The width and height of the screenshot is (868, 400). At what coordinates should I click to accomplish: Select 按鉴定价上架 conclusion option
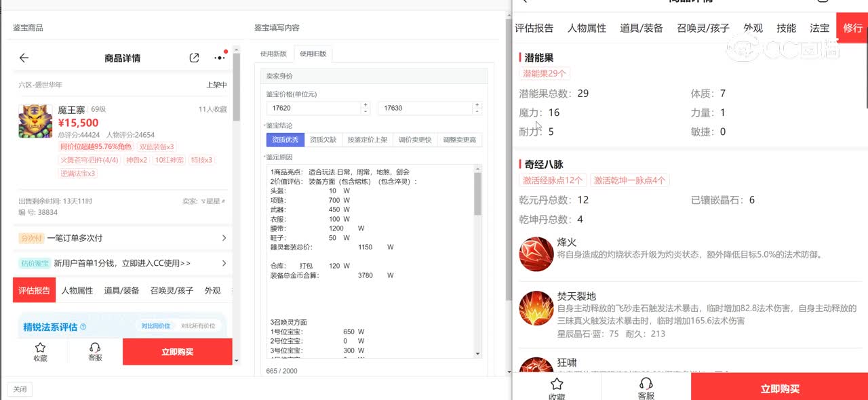coord(368,140)
